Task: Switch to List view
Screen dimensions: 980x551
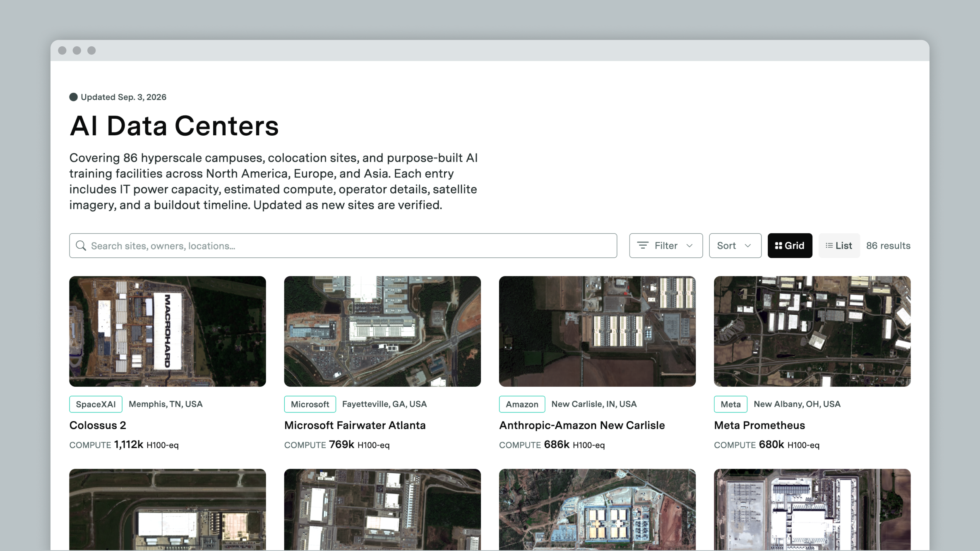Action: coord(839,246)
